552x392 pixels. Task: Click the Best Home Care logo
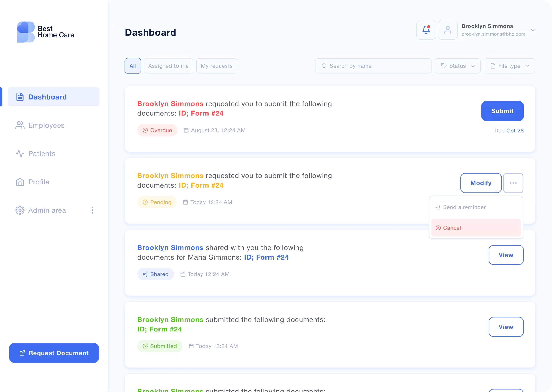(46, 32)
